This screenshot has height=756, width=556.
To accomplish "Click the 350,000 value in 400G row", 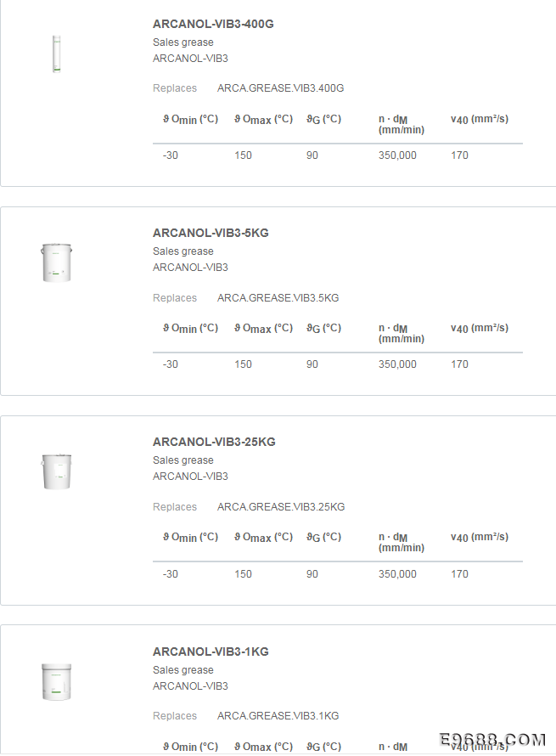I will (397, 155).
